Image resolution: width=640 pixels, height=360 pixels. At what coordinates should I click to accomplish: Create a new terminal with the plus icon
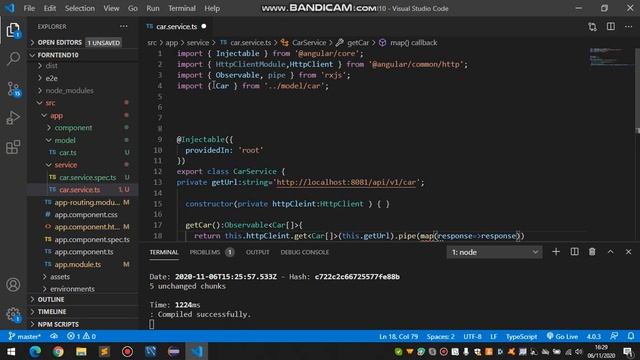(556, 252)
